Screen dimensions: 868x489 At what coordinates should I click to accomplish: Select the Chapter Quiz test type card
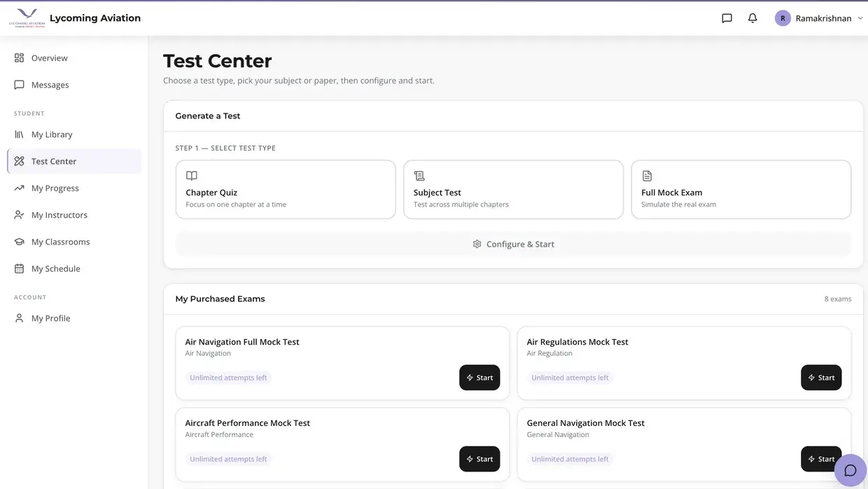tap(286, 190)
